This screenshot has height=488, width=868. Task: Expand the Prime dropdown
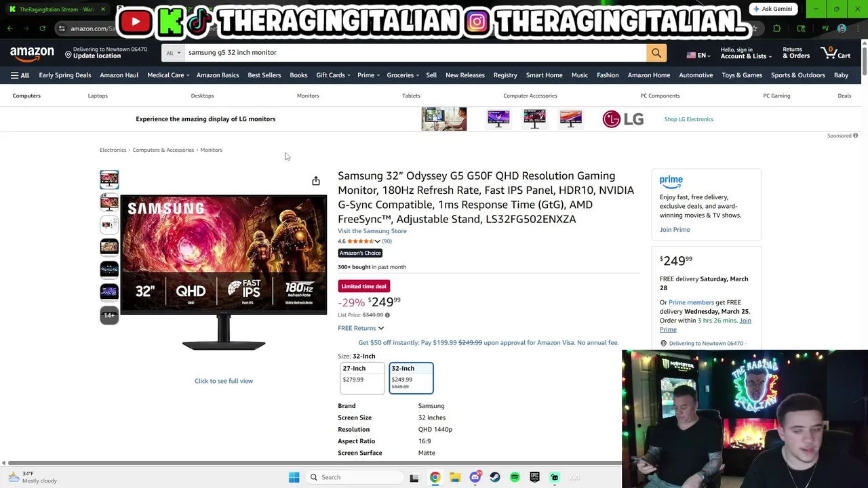tap(368, 75)
